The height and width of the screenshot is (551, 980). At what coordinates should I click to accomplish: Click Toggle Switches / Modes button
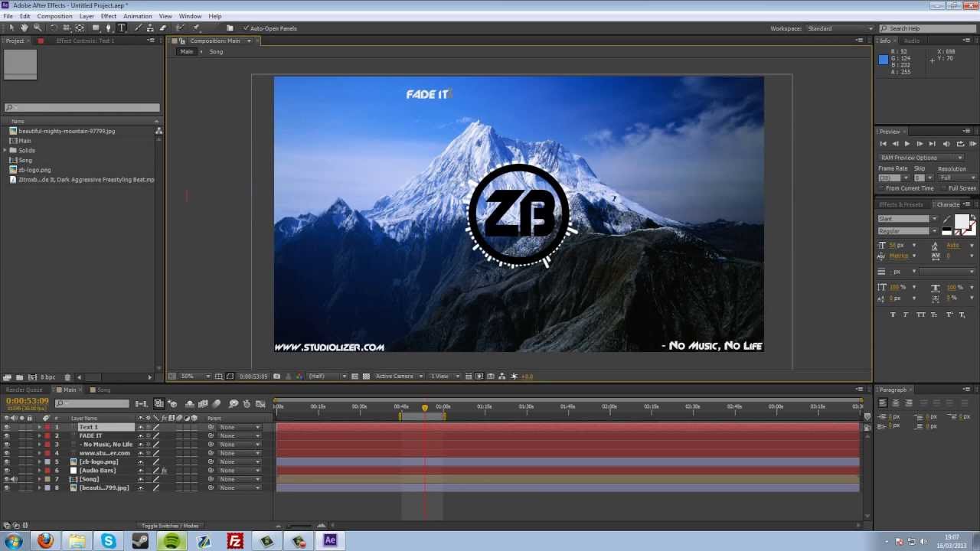170,526
